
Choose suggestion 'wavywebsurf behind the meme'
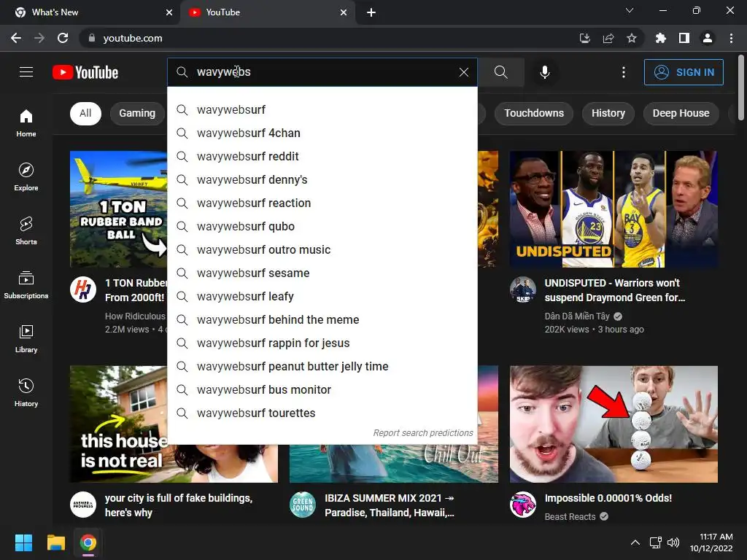[x=322, y=320]
